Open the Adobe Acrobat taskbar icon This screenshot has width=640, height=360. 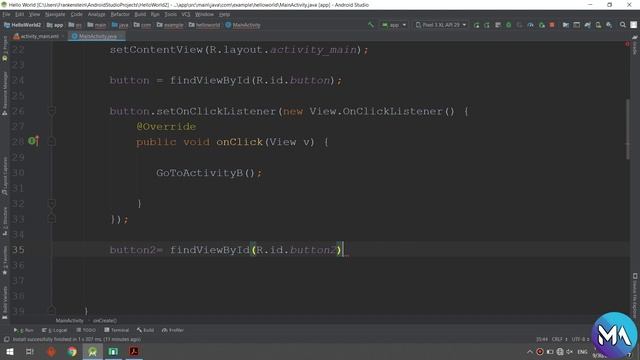pos(134,351)
